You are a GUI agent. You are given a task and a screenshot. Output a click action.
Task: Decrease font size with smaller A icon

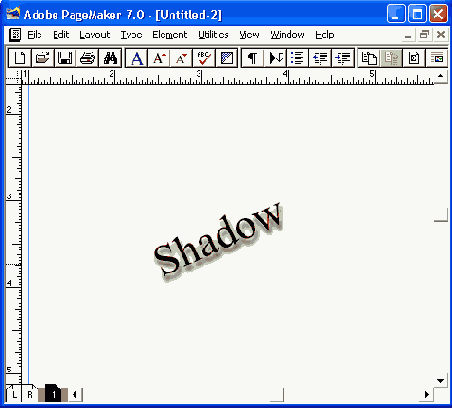(x=181, y=58)
